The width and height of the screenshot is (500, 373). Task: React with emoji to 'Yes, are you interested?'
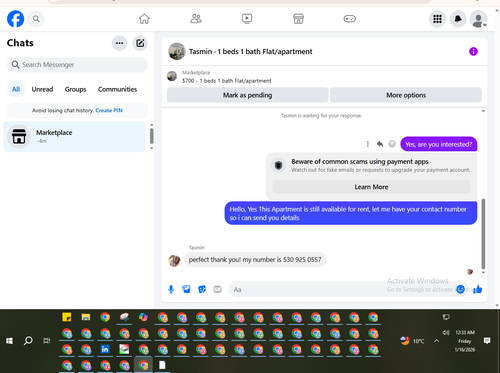click(392, 144)
